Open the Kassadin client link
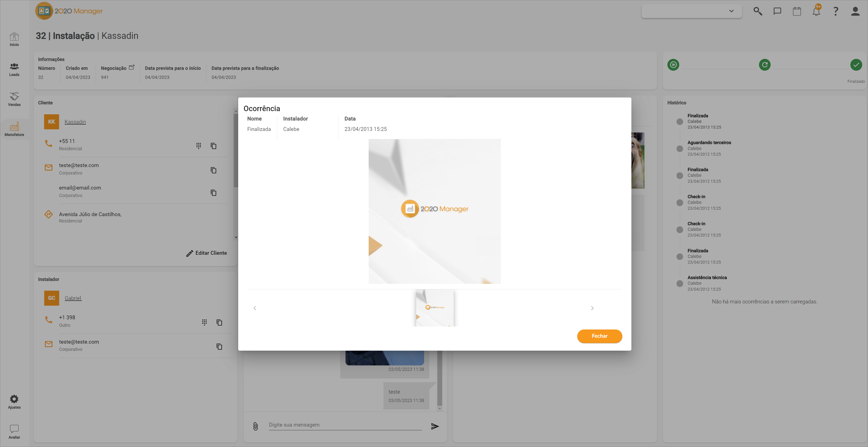 click(x=75, y=122)
